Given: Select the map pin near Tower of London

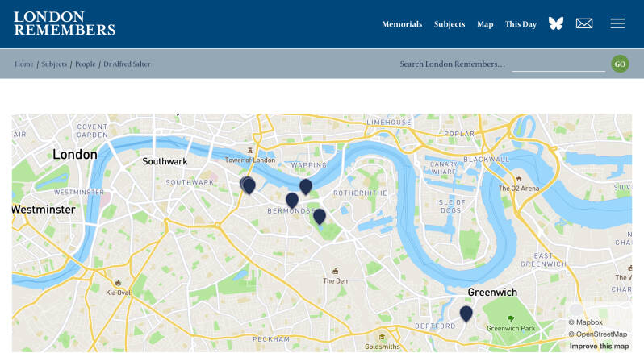Looking at the screenshot, I should coord(249,185).
